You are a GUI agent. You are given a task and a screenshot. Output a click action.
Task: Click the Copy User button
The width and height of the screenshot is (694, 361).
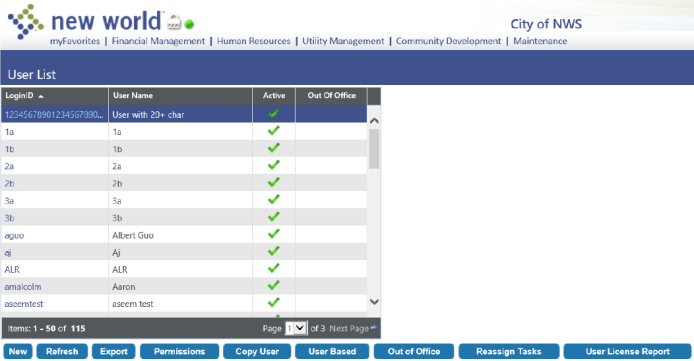click(257, 351)
